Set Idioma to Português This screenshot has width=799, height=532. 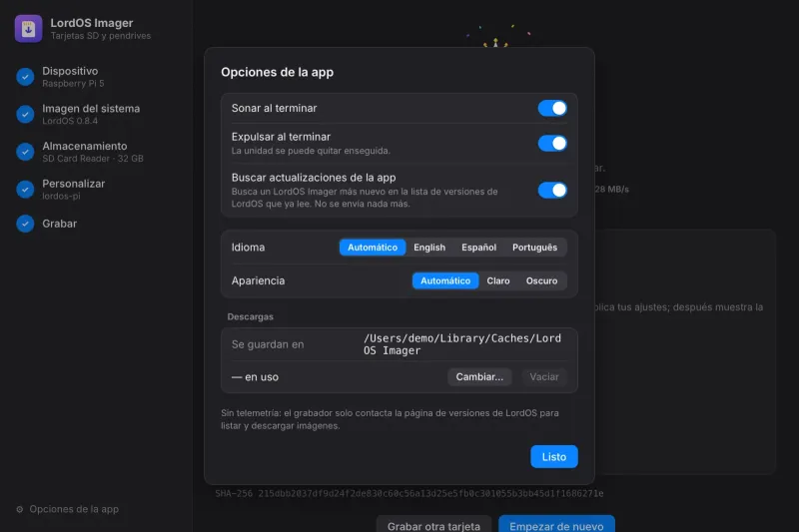(534, 248)
